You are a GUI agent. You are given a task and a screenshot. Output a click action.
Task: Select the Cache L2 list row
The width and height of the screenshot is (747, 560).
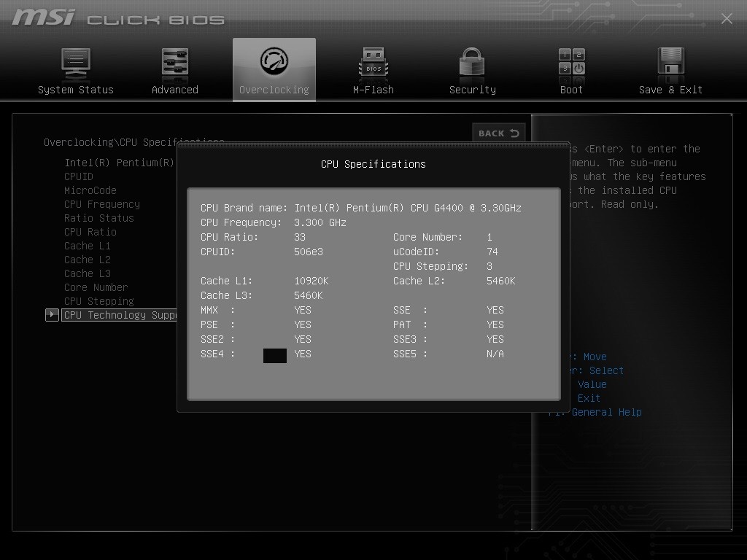coord(88,259)
